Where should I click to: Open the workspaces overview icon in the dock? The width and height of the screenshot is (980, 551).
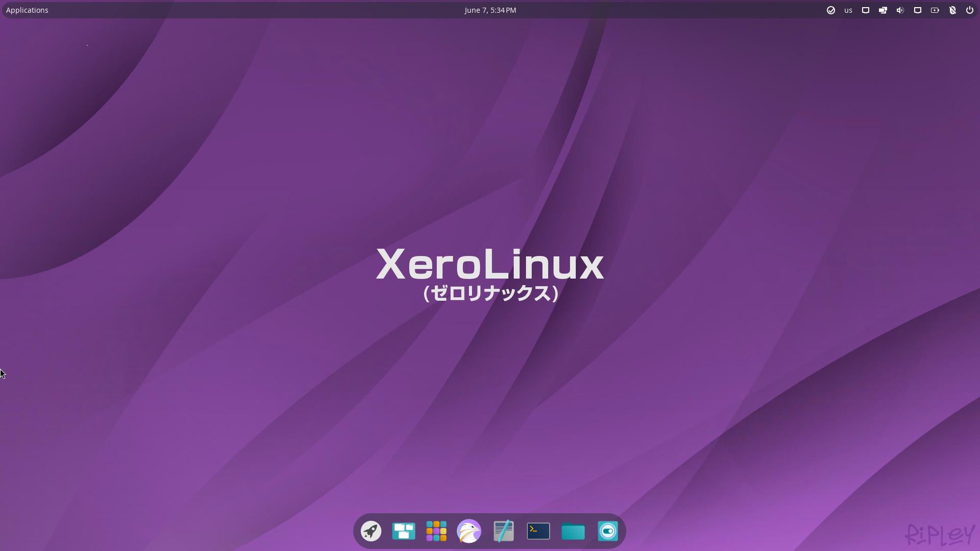click(404, 531)
